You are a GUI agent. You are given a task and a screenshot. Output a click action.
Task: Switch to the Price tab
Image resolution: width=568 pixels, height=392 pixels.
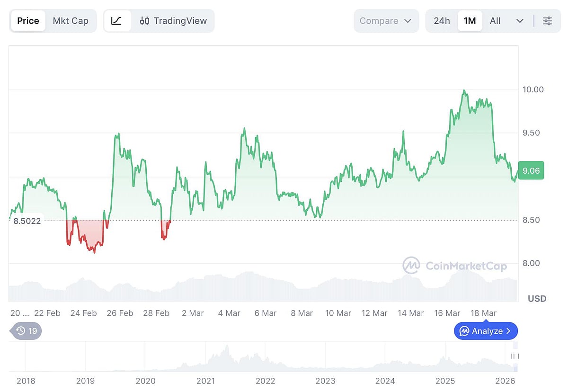(28, 21)
